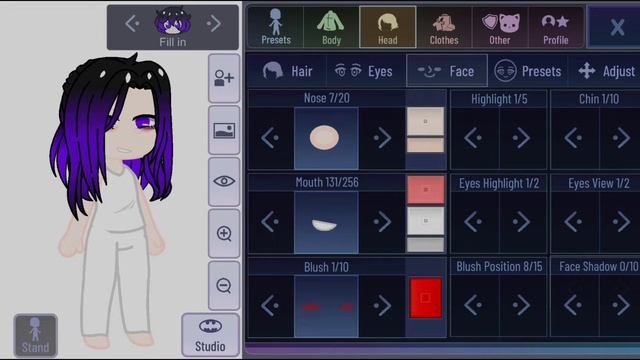Click the Fill in character head icon
The width and height of the screenshot is (640, 360).
(173, 21)
